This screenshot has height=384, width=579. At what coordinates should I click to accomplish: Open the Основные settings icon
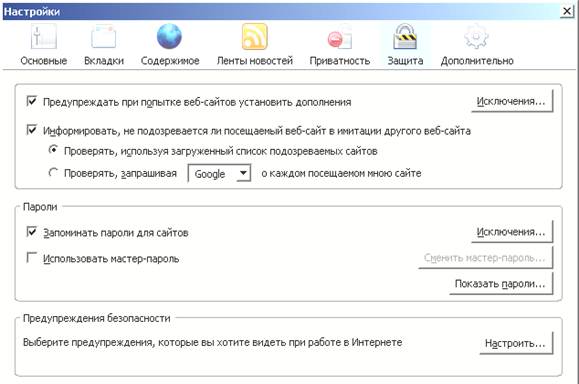44,36
